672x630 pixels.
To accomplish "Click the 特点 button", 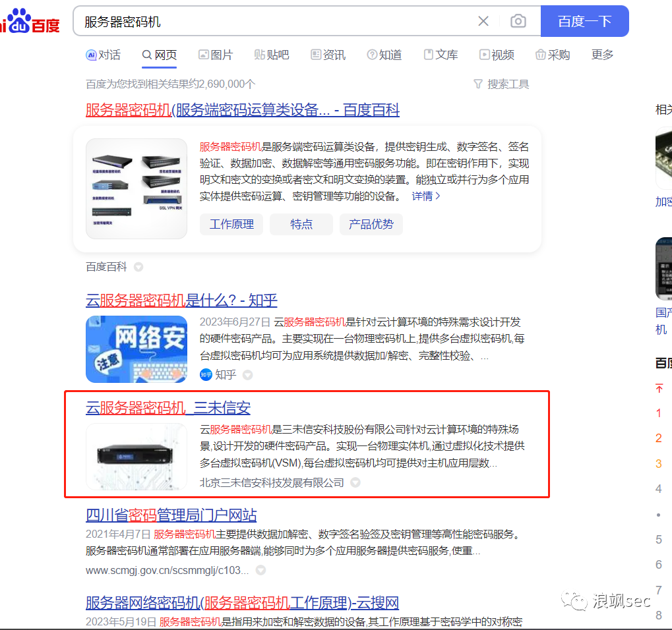I will pyautogui.click(x=301, y=224).
